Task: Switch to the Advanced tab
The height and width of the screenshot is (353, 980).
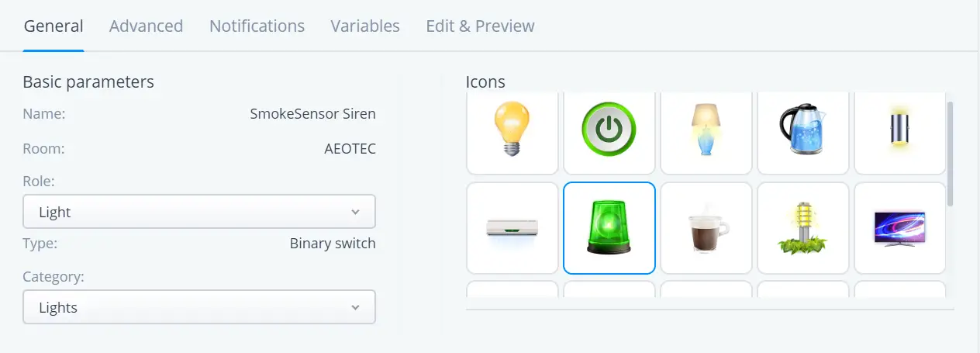Action: pos(147,26)
